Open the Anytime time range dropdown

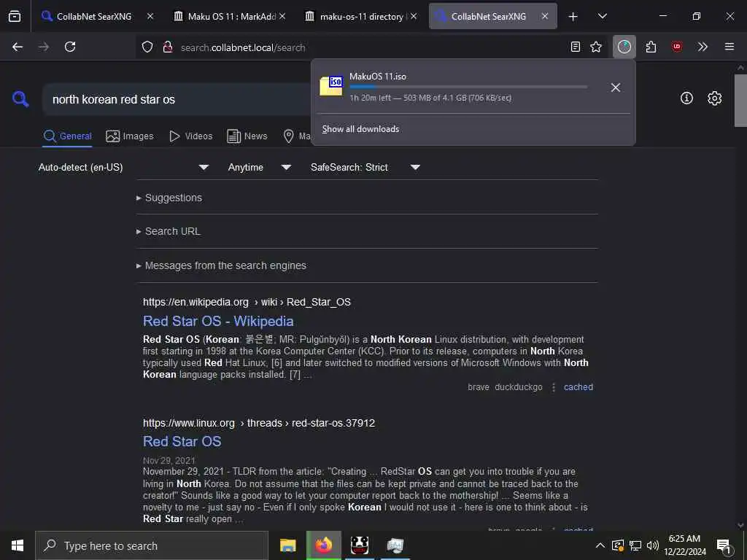[260, 168]
